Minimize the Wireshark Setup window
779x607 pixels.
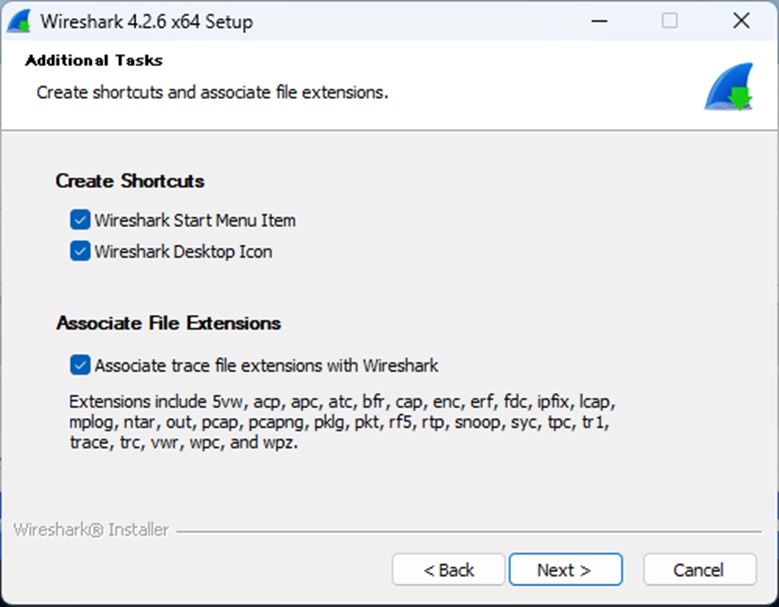pos(598,21)
